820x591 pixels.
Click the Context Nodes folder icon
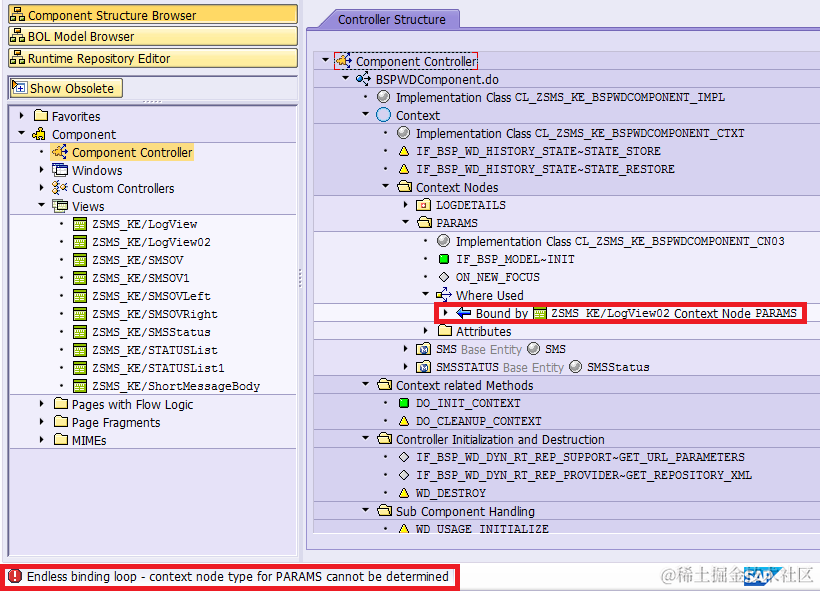coord(404,186)
